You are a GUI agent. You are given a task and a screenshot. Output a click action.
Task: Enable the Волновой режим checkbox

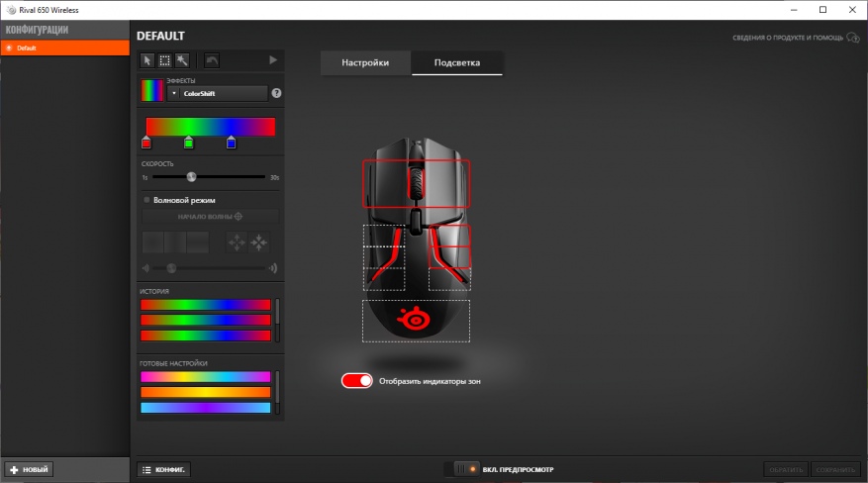pyautogui.click(x=146, y=200)
